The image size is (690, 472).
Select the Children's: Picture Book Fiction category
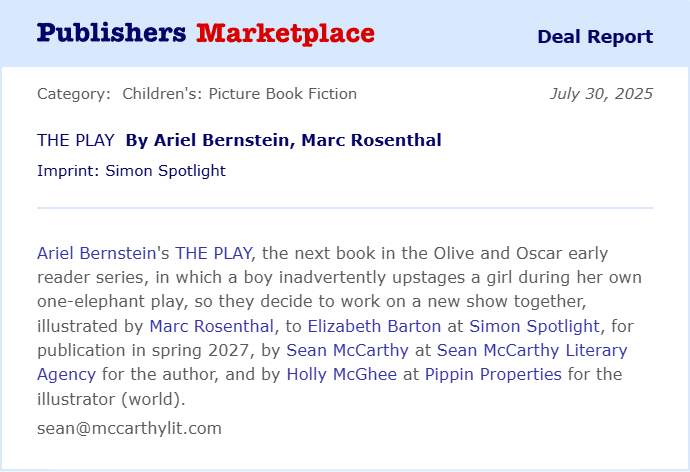point(239,94)
